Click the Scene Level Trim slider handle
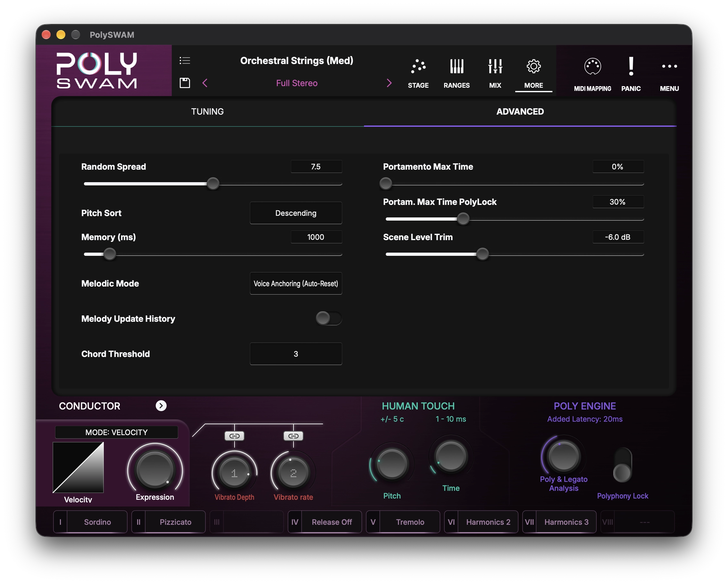728x584 pixels. 482,254
